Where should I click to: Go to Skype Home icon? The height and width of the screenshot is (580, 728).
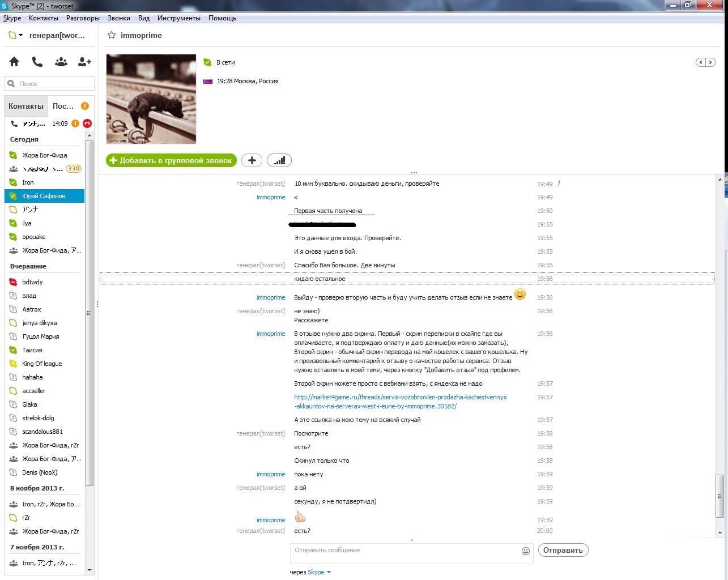pyautogui.click(x=14, y=62)
